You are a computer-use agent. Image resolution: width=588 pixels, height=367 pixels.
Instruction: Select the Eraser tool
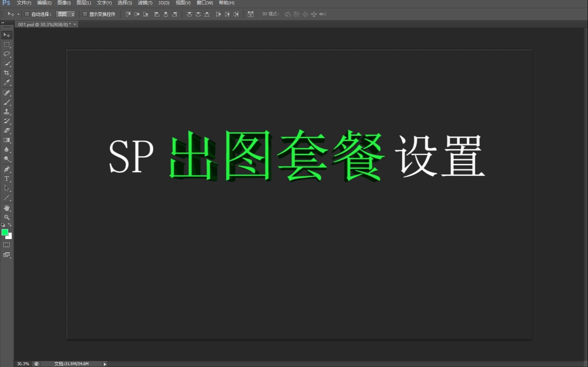[x=7, y=130]
